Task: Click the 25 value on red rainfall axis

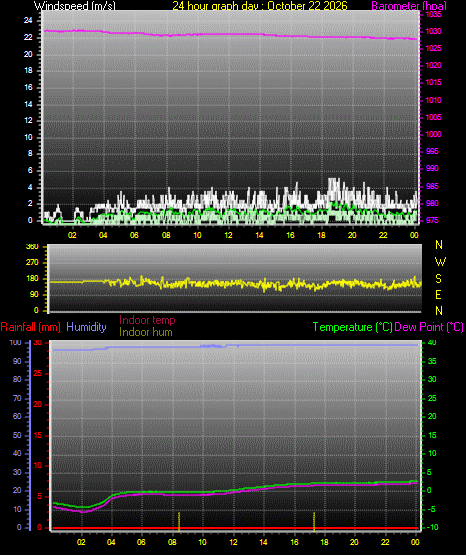Action: pos(38,374)
